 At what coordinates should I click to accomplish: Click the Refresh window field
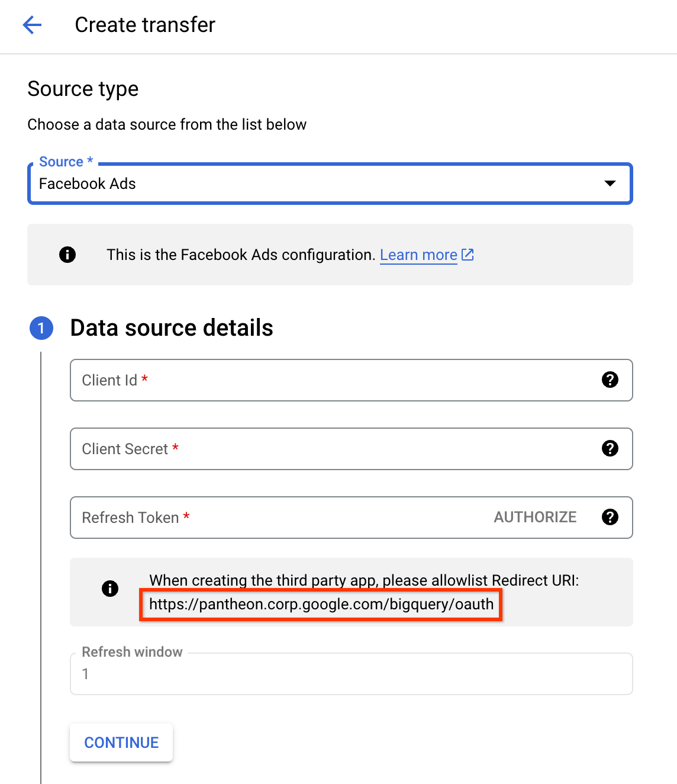pos(351,674)
